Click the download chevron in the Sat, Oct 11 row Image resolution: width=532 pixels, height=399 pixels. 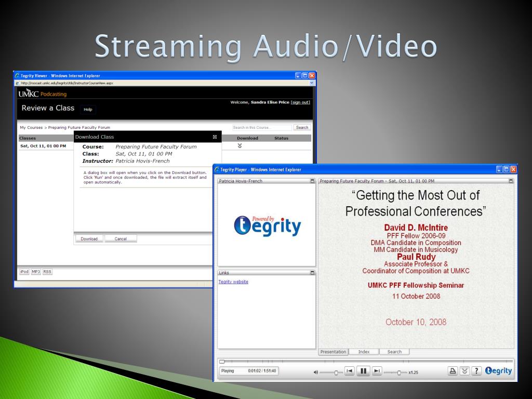coord(240,146)
